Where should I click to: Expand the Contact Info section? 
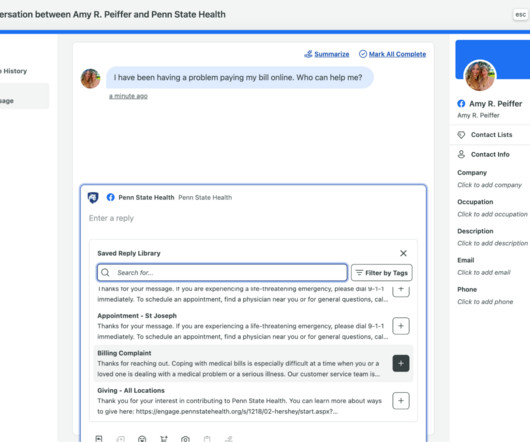click(490, 154)
